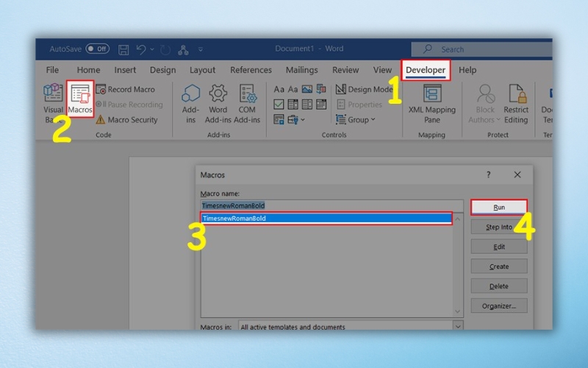Open the Help tab
The height and width of the screenshot is (368, 588).
point(467,70)
